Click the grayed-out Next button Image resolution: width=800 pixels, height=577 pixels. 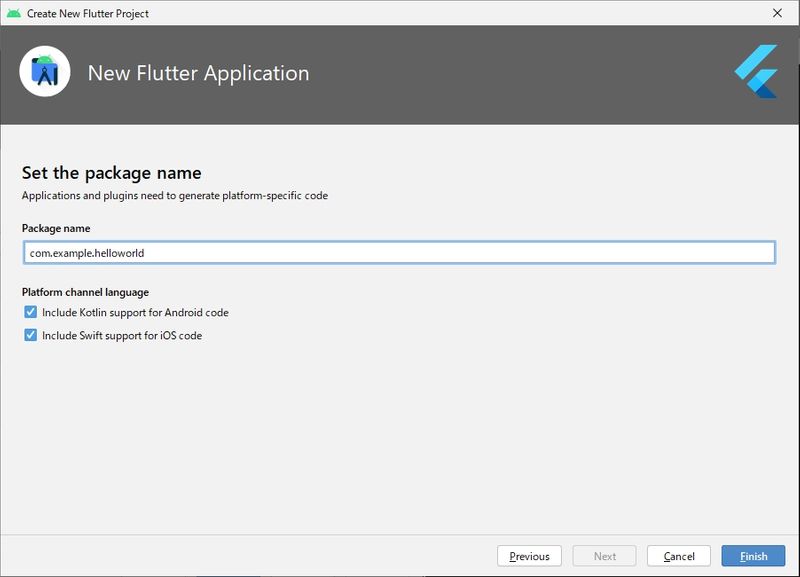(605, 556)
